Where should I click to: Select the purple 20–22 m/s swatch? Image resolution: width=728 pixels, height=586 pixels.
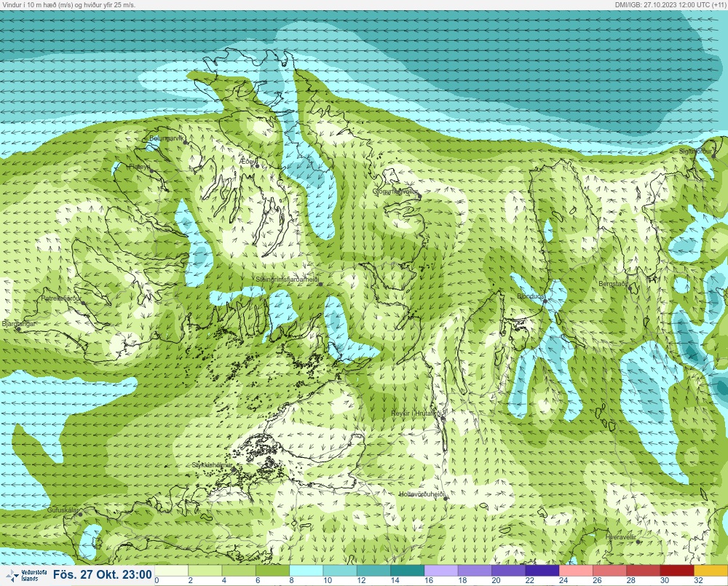508,571
